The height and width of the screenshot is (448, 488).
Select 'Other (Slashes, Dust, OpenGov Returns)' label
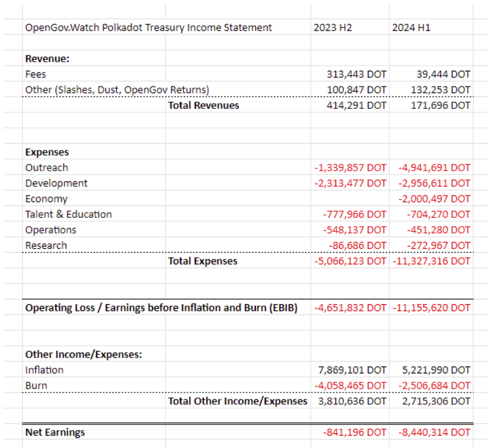pos(117,90)
